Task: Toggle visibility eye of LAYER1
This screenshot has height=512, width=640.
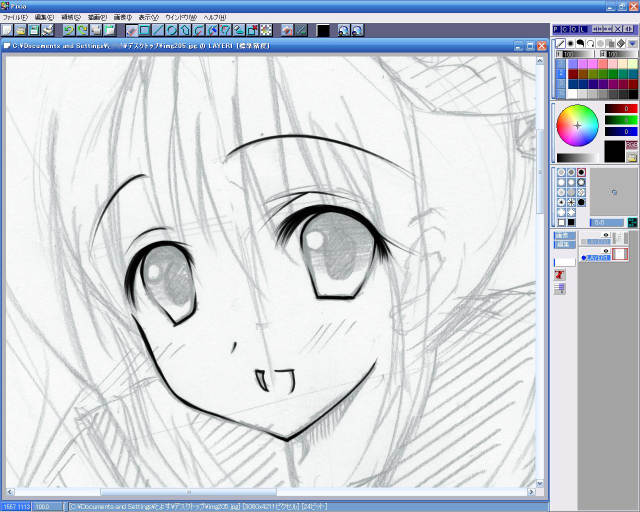Action: click(x=605, y=251)
